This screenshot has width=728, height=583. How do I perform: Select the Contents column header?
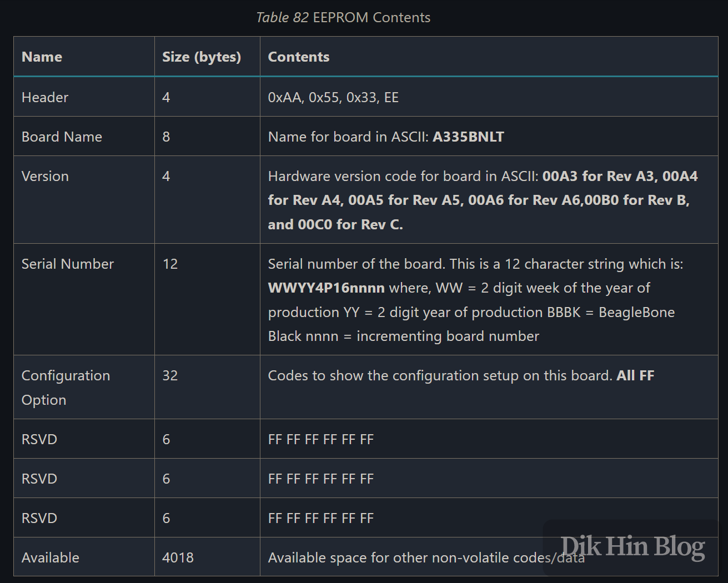pos(299,56)
